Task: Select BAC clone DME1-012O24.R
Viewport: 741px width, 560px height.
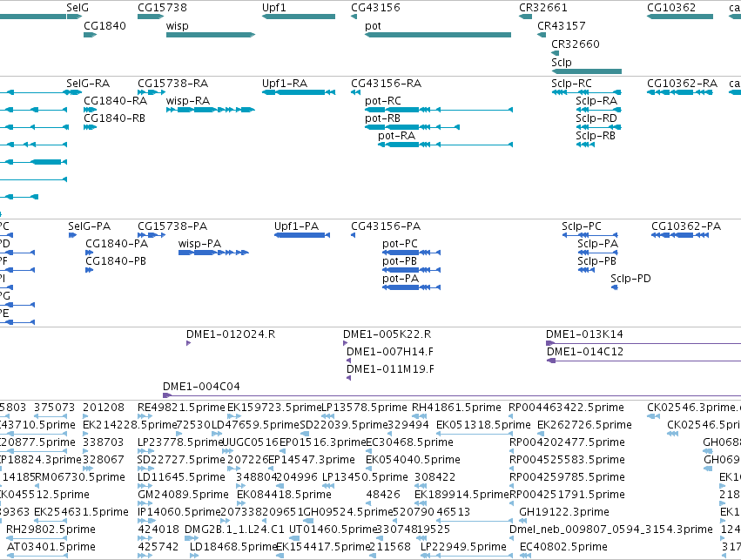Action: (231, 334)
